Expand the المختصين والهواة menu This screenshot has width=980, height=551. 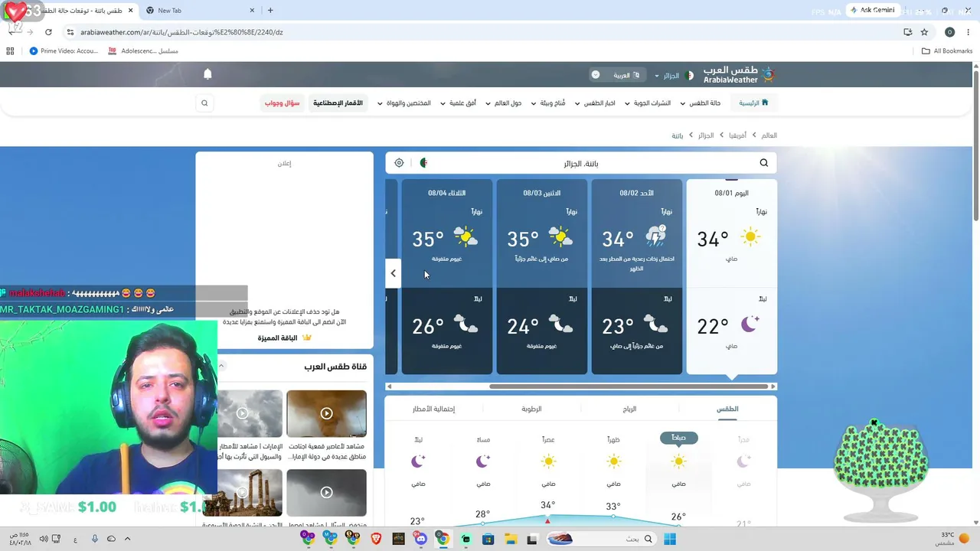(404, 103)
